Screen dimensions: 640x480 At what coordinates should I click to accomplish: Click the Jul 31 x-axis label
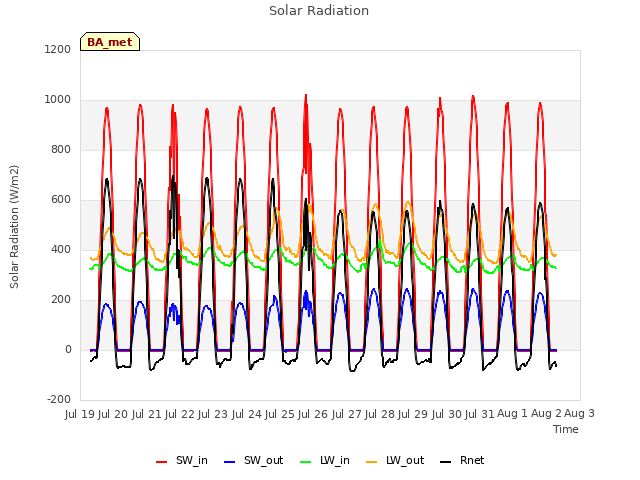point(480,414)
